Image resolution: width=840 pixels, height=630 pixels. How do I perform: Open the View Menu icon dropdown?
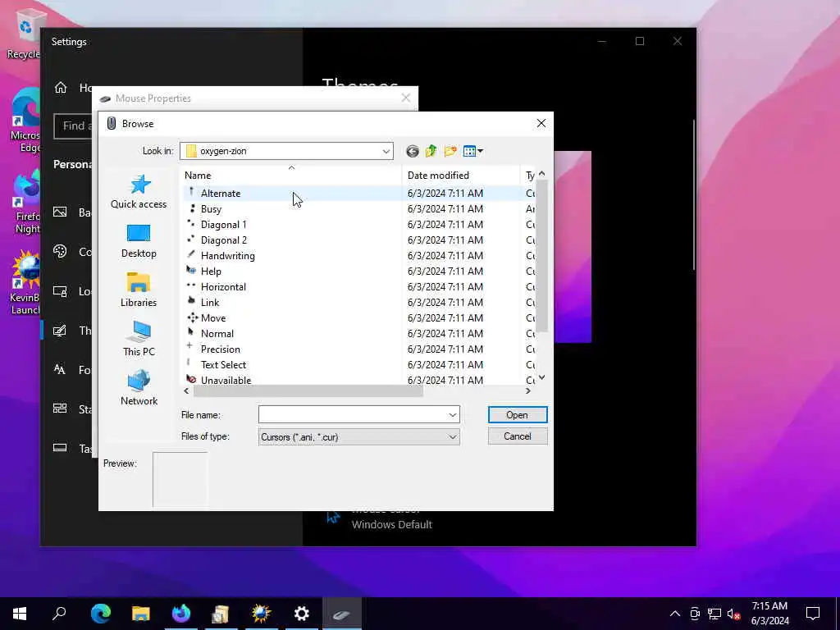click(473, 151)
